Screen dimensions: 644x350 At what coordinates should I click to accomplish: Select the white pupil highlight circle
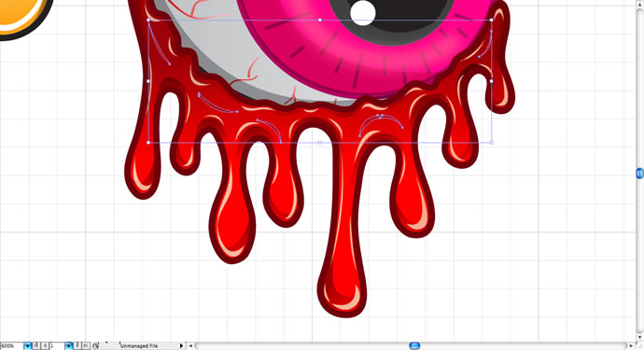[x=363, y=13]
